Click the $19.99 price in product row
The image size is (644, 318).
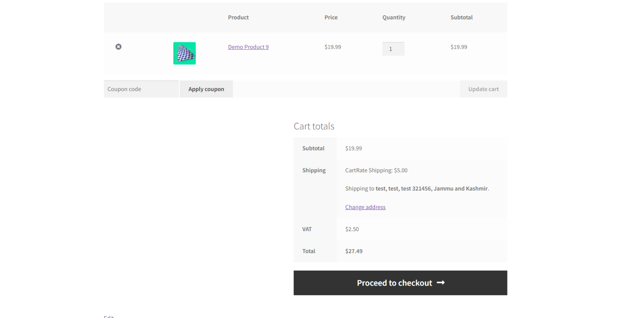(332, 47)
